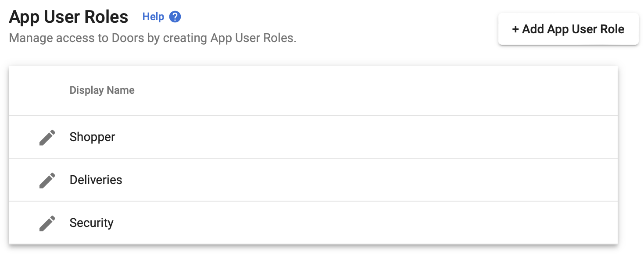Click the pencil icon beside Deliveries
Image resolution: width=644 pixels, height=255 pixels.
(x=47, y=180)
